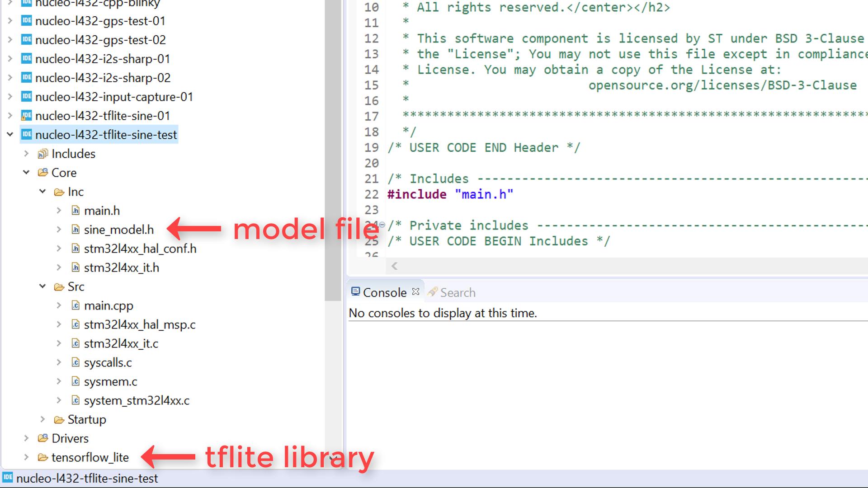Toggle nucleo-l432-gps-test-01 project open
The height and width of the screenshot is (488, 868).
point(12,20)
